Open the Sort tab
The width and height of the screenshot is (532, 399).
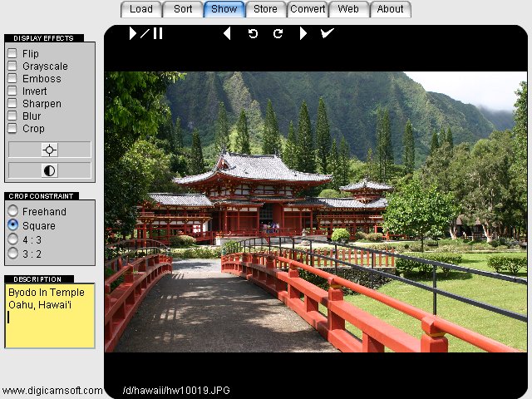tap(183, 9)
